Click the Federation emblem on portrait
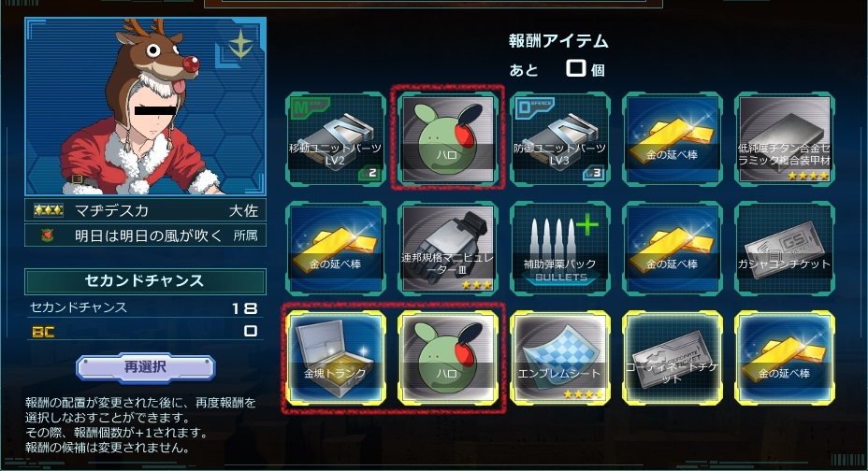Screen dimensions: 868x471 point(240,44)
